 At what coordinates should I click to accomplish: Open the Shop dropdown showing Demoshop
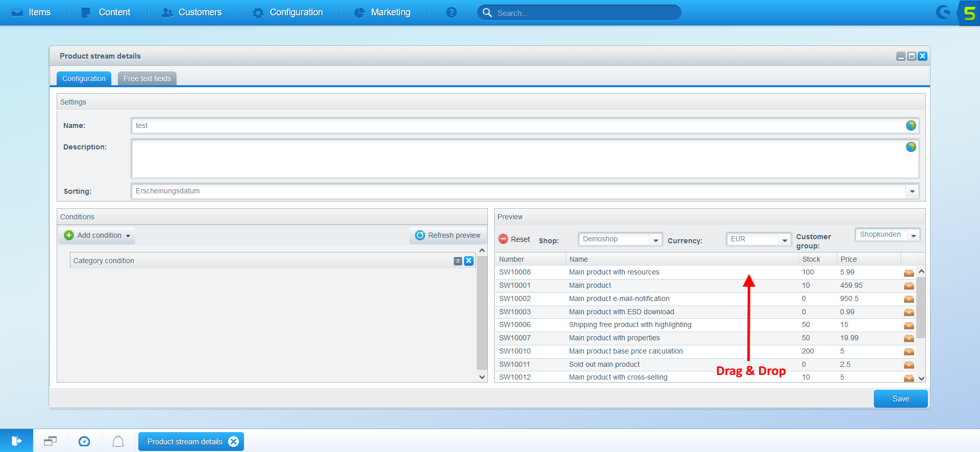point(656,239)
